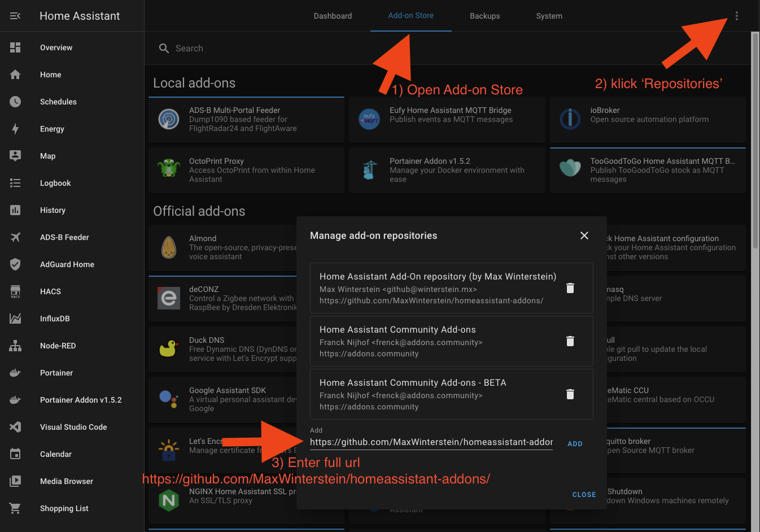
Task: Collapse the sidebar with the hamburger icon
Action: tap(15, 16)
